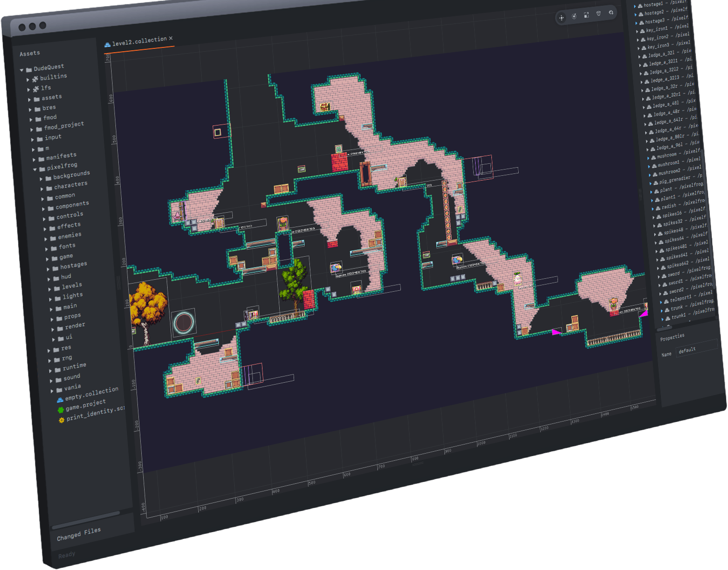Select the fmod_project folder
The image size is (728, 570).
(x=64, y=126)
